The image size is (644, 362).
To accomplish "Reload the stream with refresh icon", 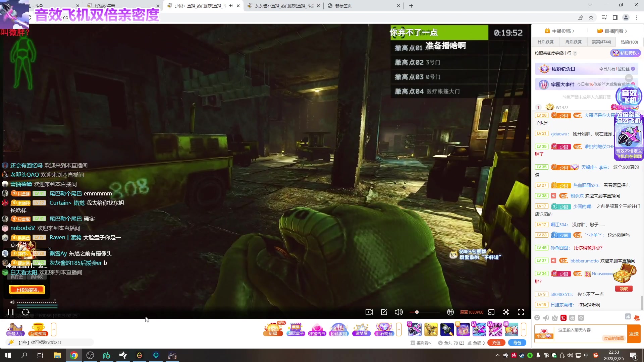I will click(x=25, y=312).
